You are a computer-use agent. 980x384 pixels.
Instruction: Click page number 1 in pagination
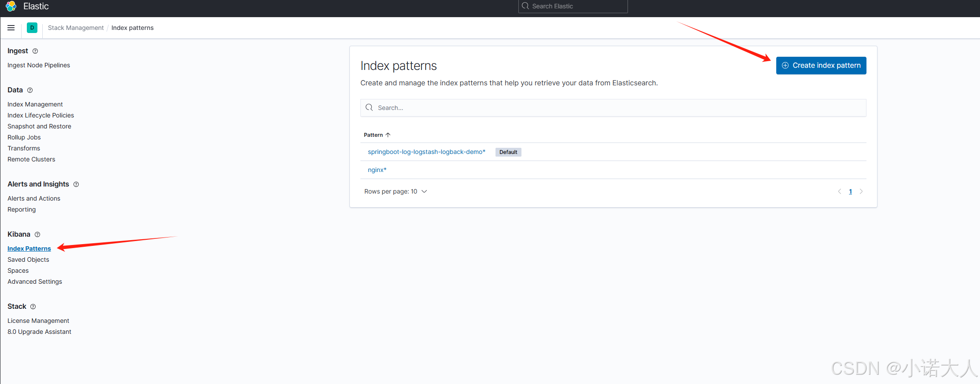coord(850,191)
